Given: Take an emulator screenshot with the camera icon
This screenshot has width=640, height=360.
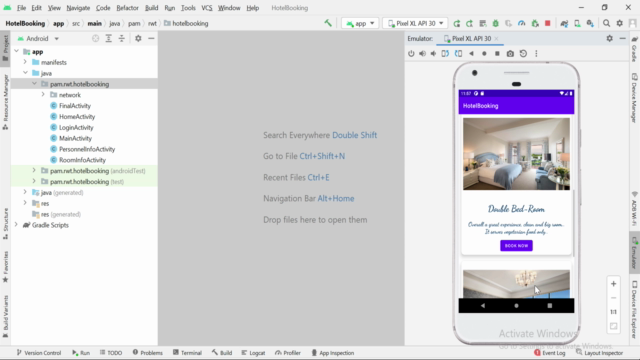Looking at the screenshot, I should pyautogui.click(x=510, y=53).
